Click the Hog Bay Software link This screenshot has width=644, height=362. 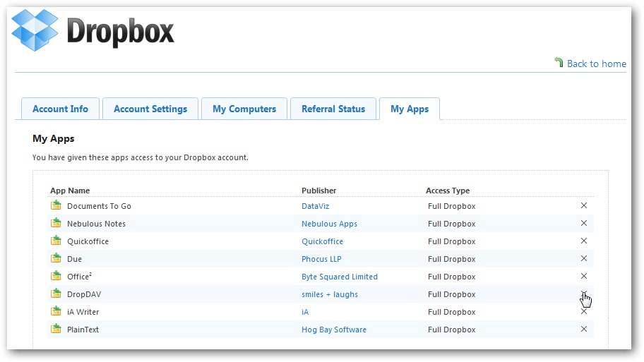tap(334, 330)
